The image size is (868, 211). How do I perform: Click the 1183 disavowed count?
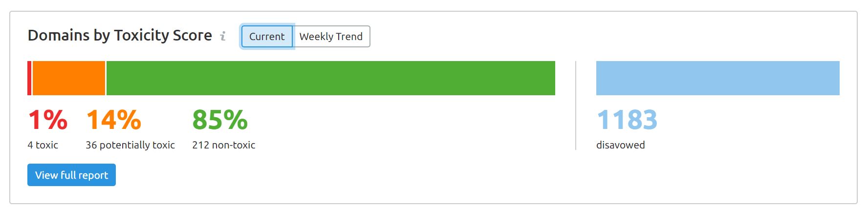point(627,120)
